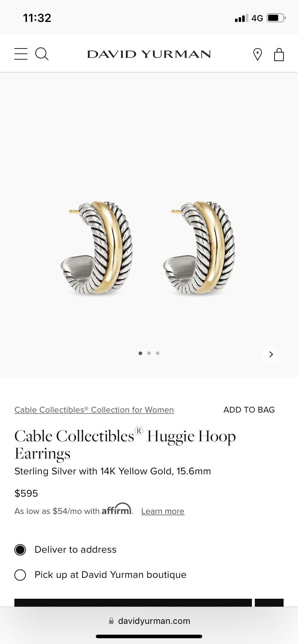Select Deliver to address option
This screenshot has width=298, height=644.
tap(66, 549)
